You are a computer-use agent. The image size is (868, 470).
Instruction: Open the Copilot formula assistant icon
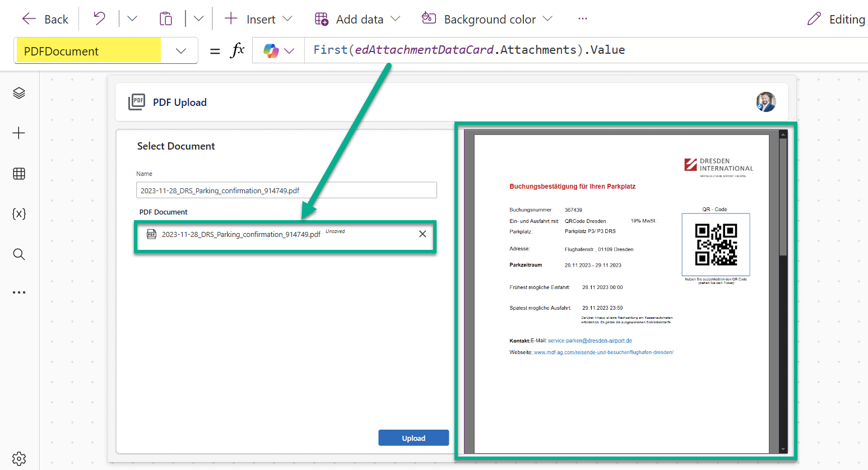pos(272,51)
